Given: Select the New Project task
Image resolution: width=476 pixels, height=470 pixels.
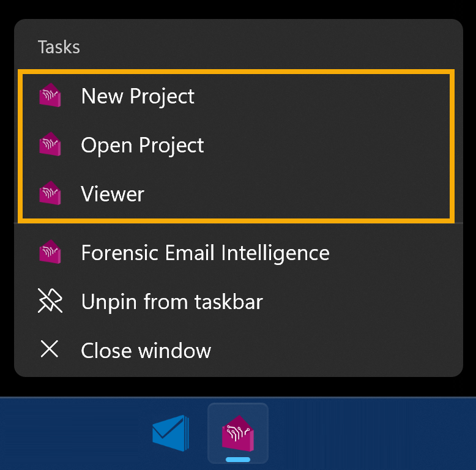Looking at the screenshot, I should [138, 97].
